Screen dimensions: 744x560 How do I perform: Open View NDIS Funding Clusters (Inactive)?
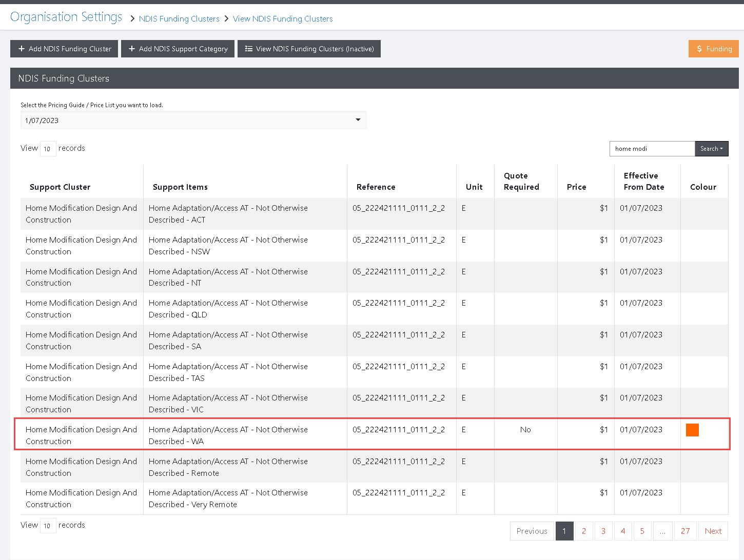309,49
